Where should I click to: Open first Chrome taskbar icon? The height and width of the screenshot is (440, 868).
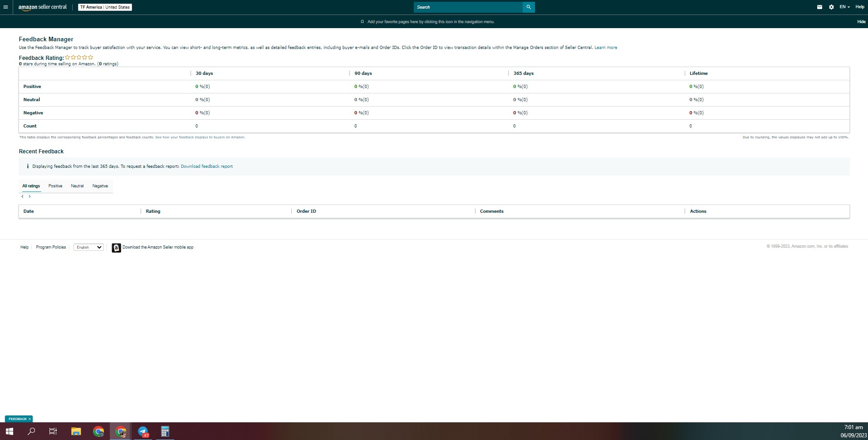(98, 431)
